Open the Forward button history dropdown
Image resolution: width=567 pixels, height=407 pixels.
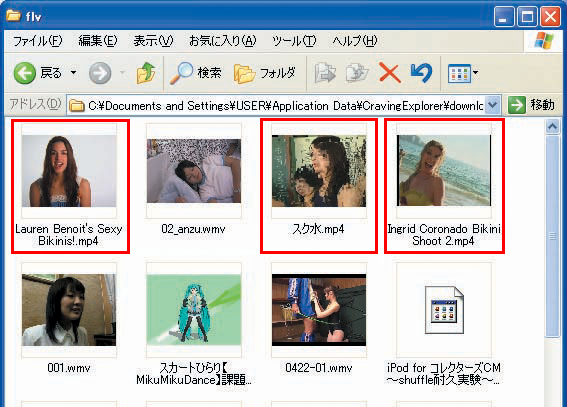(123, 73)
